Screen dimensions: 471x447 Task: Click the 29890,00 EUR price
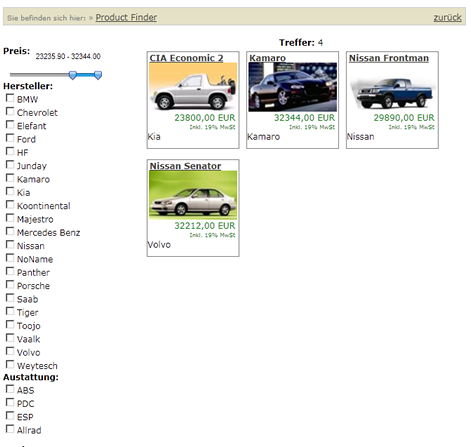pos(404,118)
